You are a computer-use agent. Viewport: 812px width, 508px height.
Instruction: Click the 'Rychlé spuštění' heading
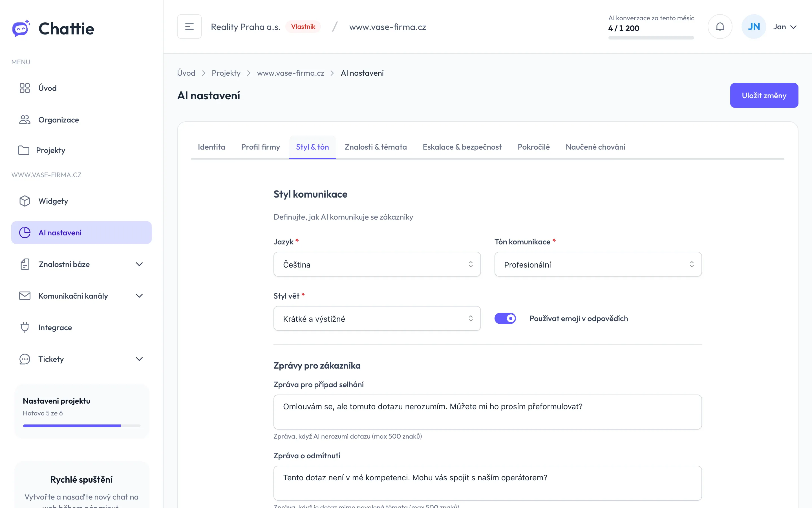pyautogui.click(x=81, y=479)
